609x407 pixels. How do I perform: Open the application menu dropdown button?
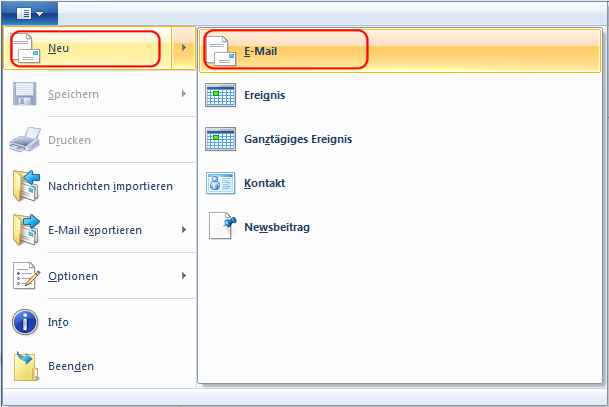(30, 13)
